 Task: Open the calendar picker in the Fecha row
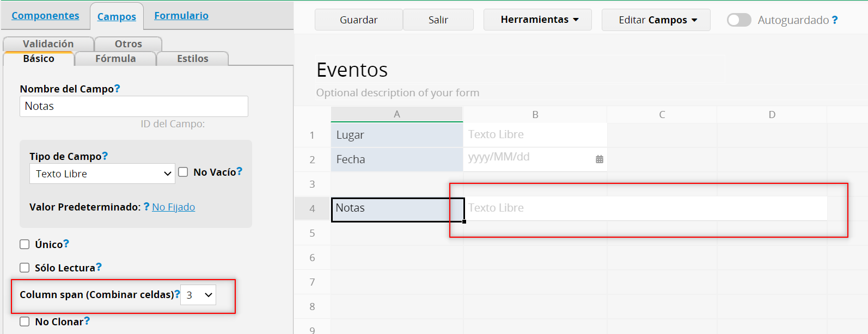600,159
